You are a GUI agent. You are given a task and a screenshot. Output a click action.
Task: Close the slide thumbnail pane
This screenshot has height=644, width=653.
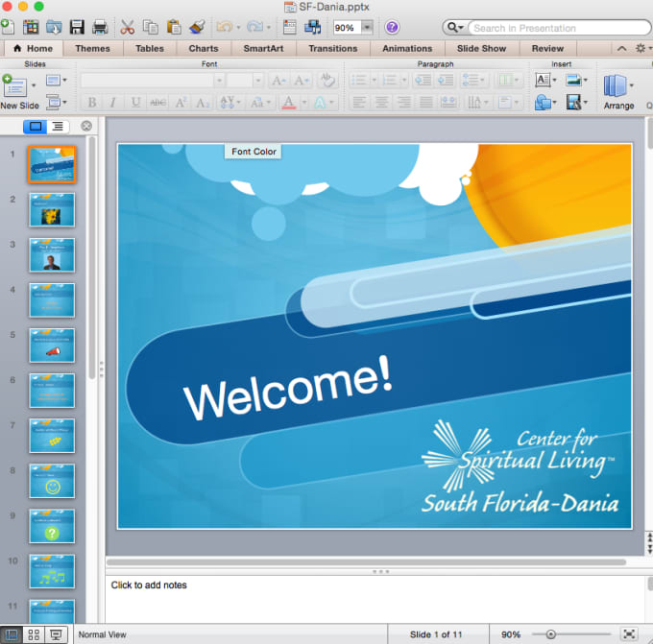86,126
